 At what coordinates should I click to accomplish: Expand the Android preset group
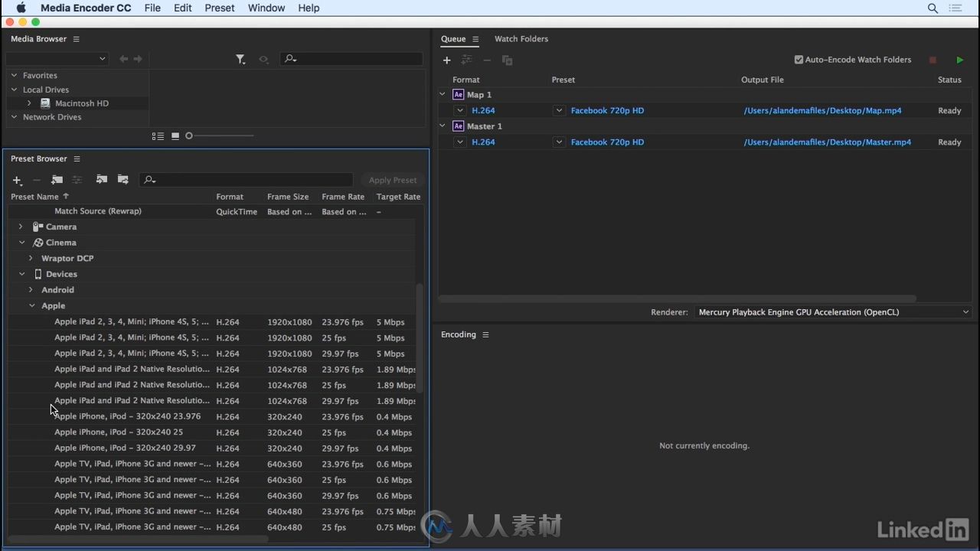31,290
